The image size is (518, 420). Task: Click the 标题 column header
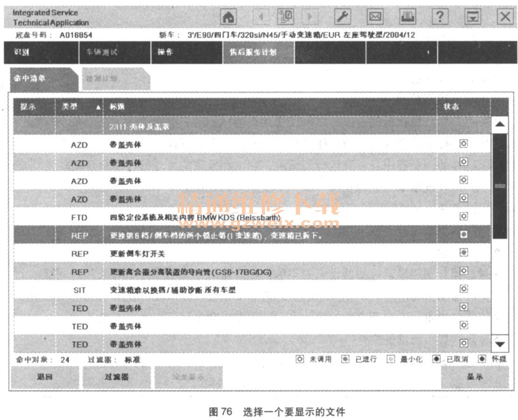pos(270,107)
